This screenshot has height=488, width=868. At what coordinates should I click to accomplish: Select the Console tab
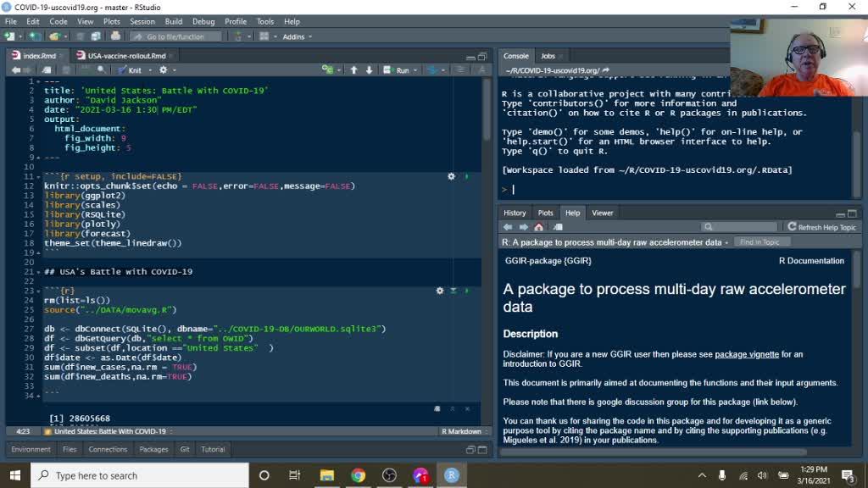(516, 56)
